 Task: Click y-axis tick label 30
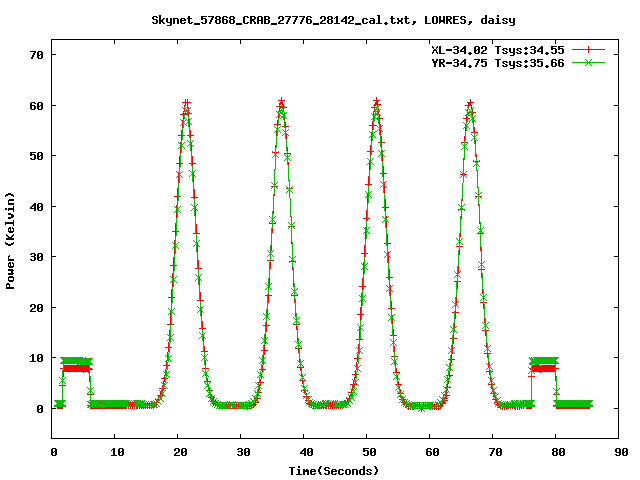(37, 257)
